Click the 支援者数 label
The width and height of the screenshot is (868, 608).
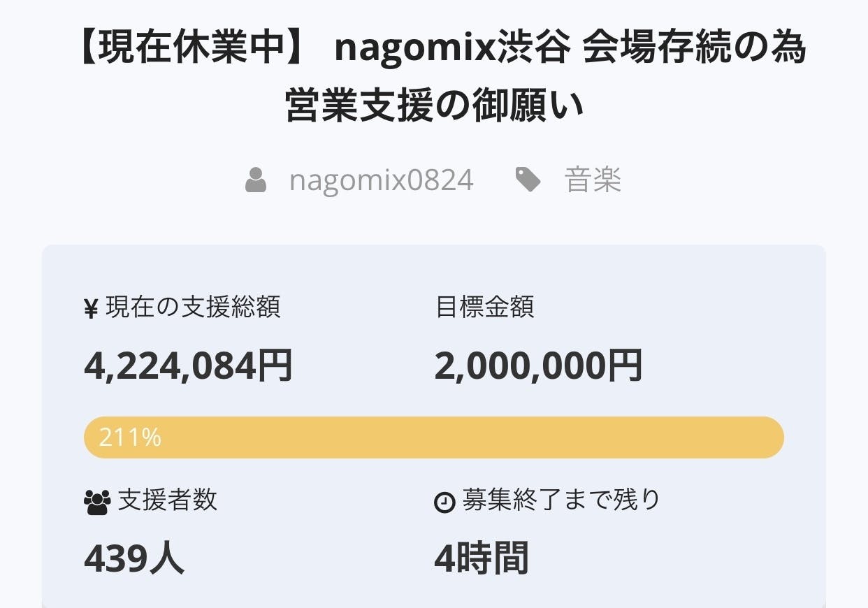coord(168,500)
